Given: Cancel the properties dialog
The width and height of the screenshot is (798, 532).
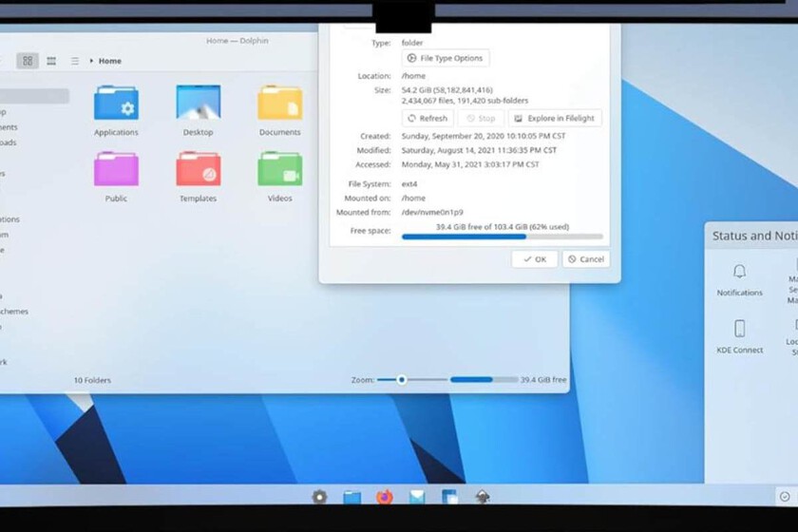Looking at the screenshot, I should 585,258.
